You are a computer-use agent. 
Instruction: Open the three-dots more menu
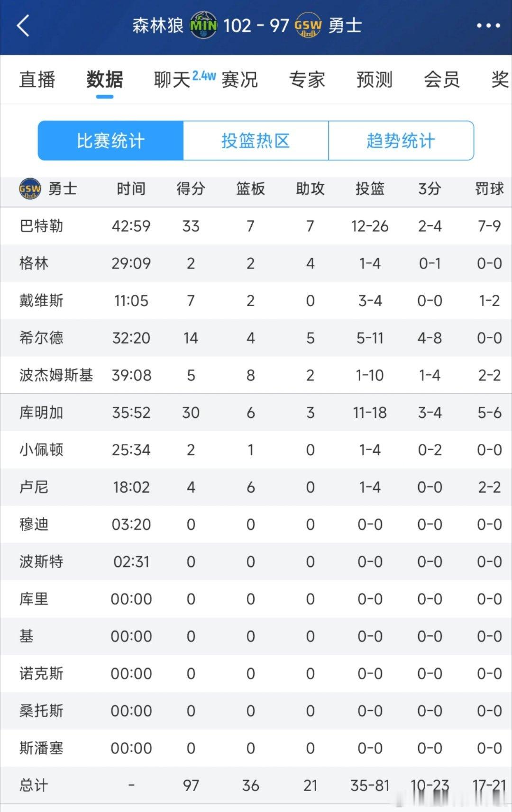[x=488, y=26]
